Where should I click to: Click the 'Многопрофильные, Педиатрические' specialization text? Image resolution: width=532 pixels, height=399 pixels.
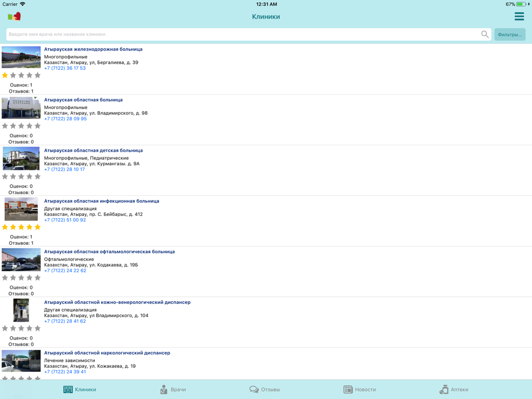[x=87, y=158]
